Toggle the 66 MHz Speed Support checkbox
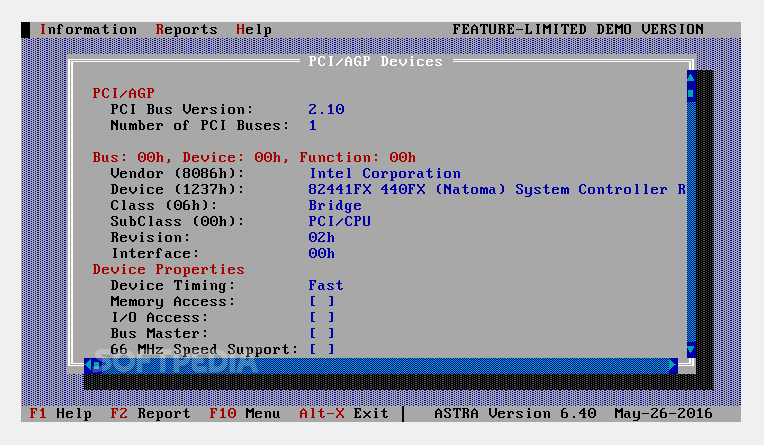764x445 pixels. [x=322, y=349]
